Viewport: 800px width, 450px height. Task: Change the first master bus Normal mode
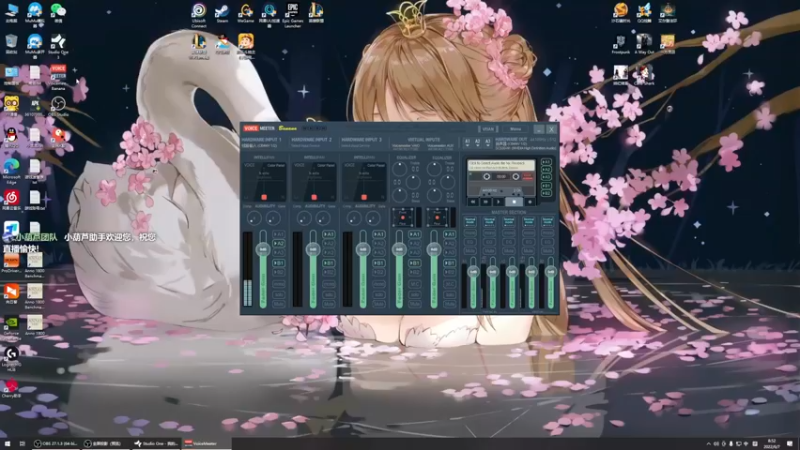pyautogui.click(x=470, y=221)
